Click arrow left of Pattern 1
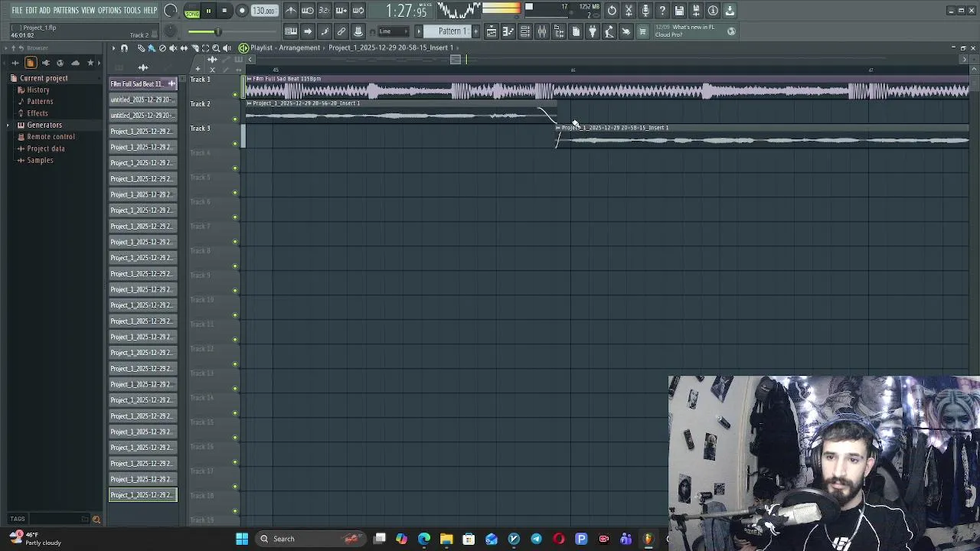 pos(419,31)
